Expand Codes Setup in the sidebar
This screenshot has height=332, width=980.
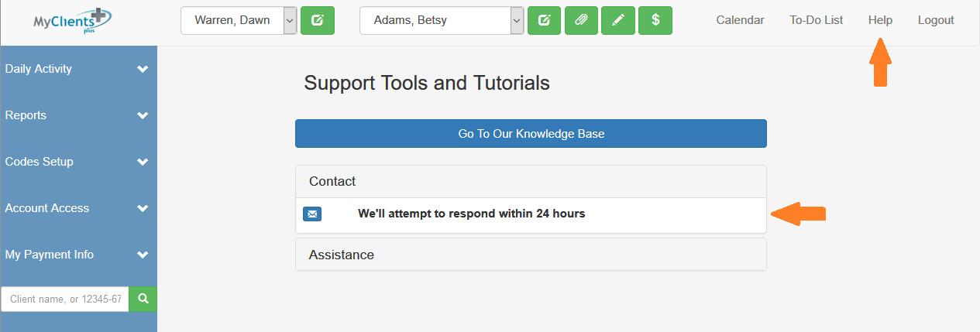[77, 162]
